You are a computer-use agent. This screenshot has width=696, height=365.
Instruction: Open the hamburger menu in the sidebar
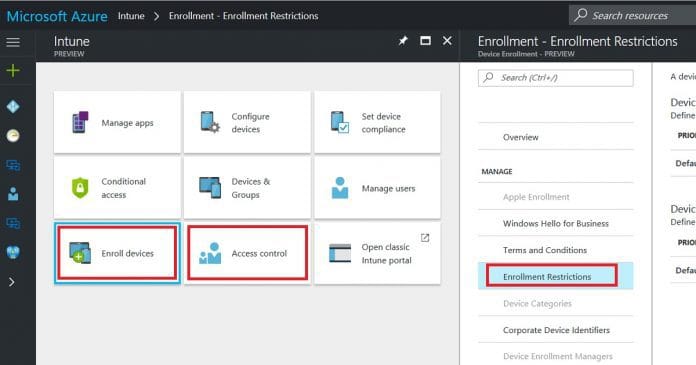coord(13,42)
